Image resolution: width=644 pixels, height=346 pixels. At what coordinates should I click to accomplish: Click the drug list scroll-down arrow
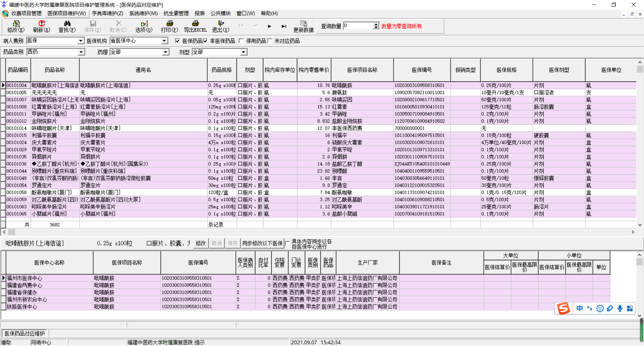point(640,225)
